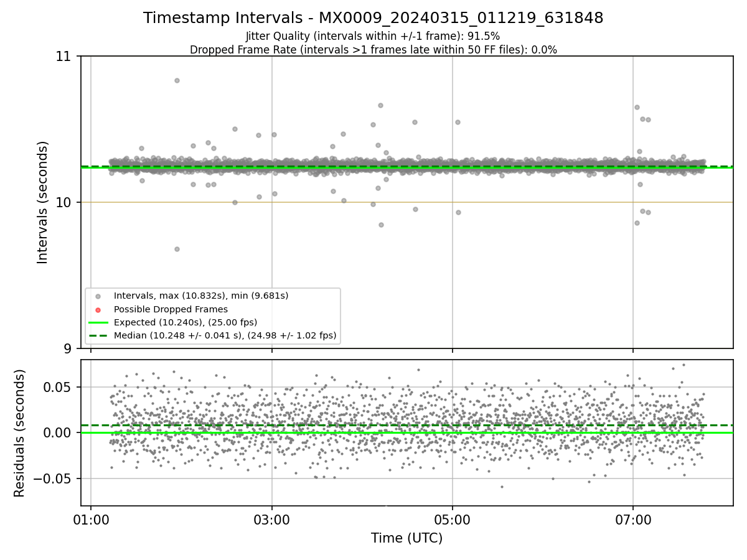Click legend entry "Intervals, max (10.832s), min (9.681s)"
747x560 pixels.
click(201, 296)
